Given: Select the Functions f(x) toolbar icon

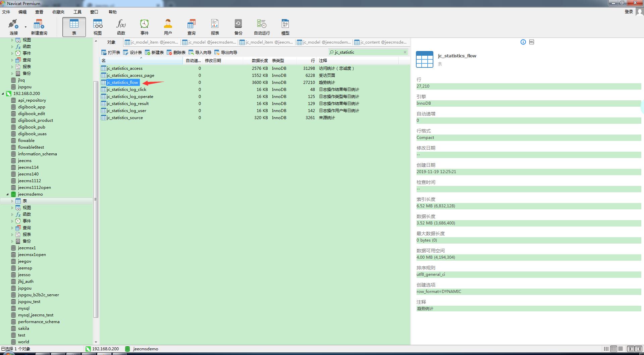Looking at the screenshot, I should [121, 27].
